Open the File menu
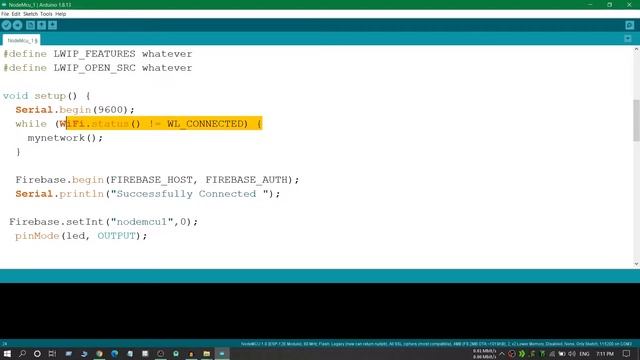Screen dimensions: 640x360 5,14
